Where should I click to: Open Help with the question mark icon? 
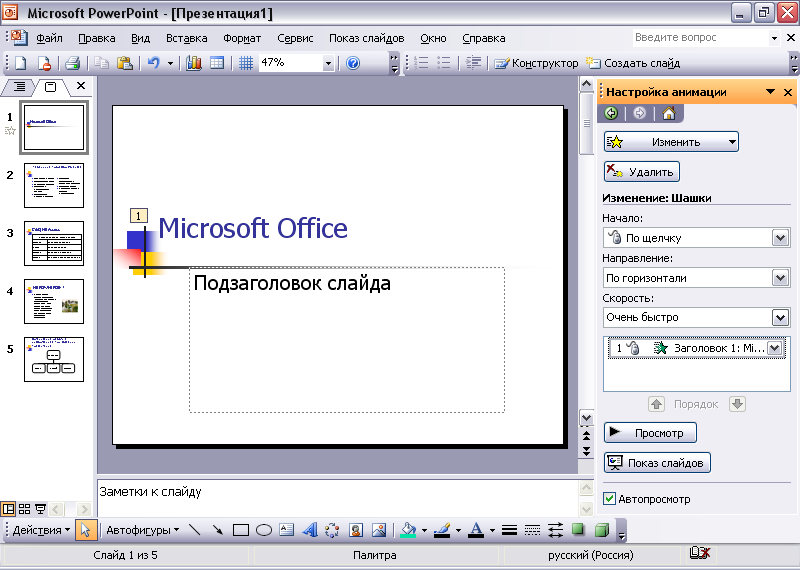click(353, 63)
